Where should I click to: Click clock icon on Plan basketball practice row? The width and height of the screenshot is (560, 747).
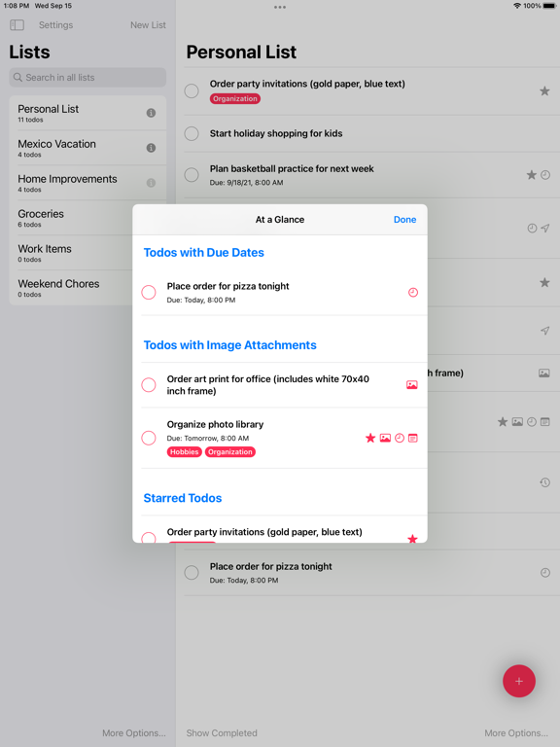pyautogui.click(x=545, y=175)
